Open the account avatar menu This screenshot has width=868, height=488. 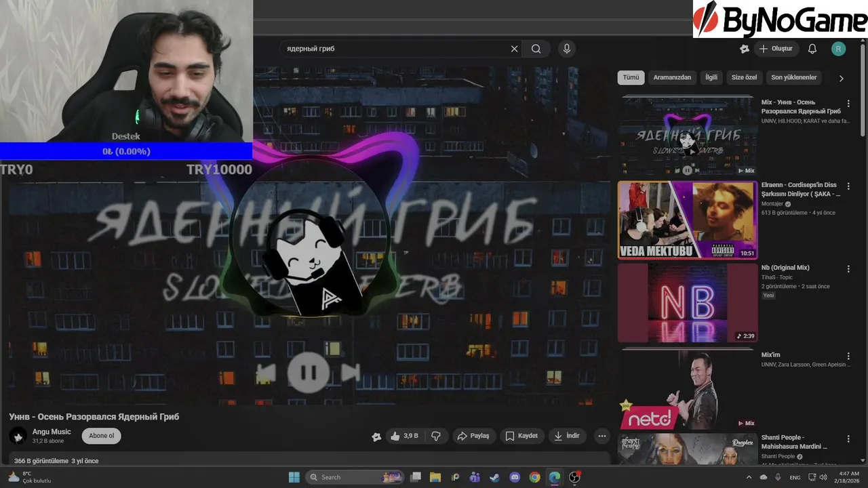pyautogui.click(x=839, y=49)
